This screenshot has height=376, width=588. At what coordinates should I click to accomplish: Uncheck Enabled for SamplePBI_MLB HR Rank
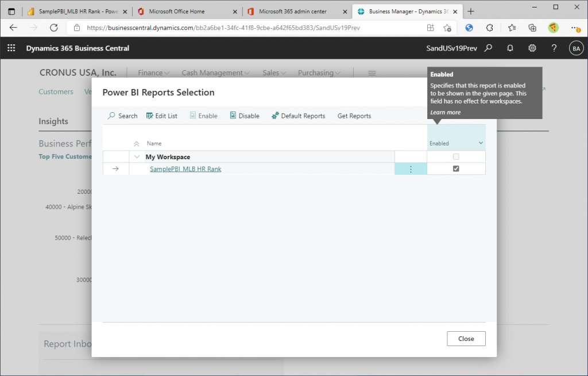click(x=456, y=168)
